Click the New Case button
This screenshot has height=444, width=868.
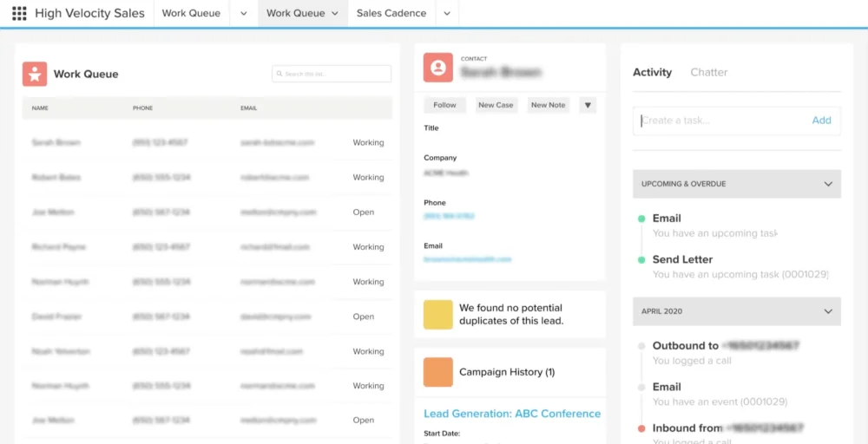(x=496, y=105)
